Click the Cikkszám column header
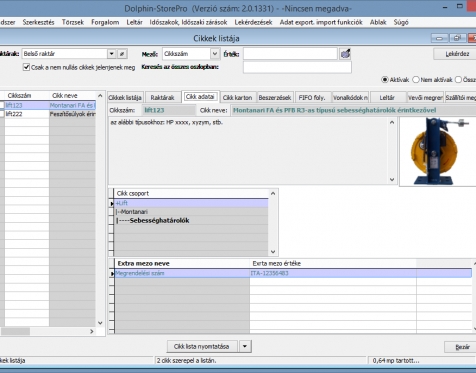 click(x=27, y=96)
